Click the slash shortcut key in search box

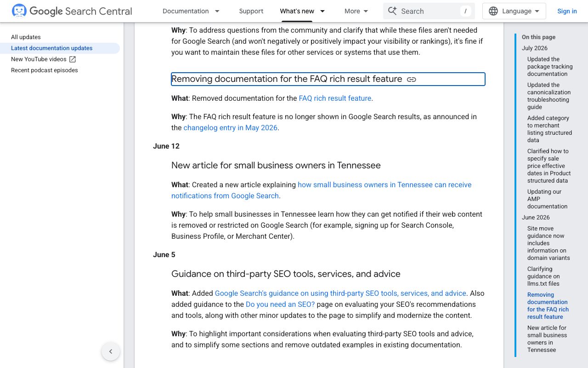[x=465, y=11]
